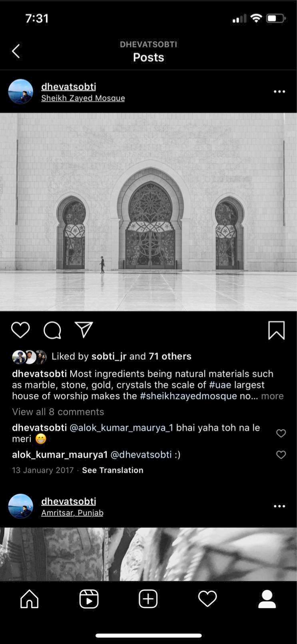Open the Reels tab
The height and width of the screenshot is (644, 297).
tap(89, 599)
